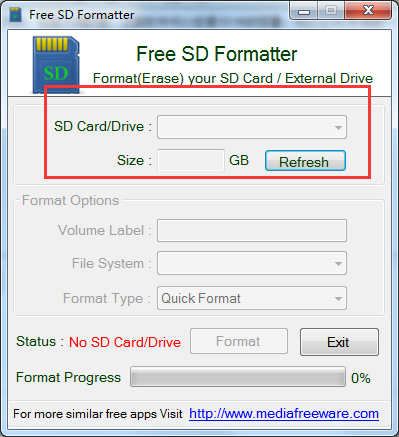The width and height of the screenshot is (399, 437).
Task: Click the 'Size :' label
Action: coord(134,160)
